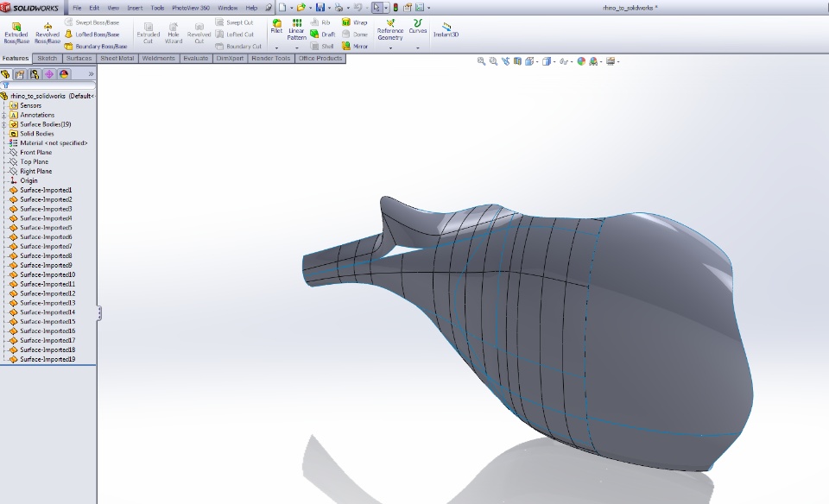Open the File menu
The height and width of the screenshot is (504, 829).
coord(77,8)
